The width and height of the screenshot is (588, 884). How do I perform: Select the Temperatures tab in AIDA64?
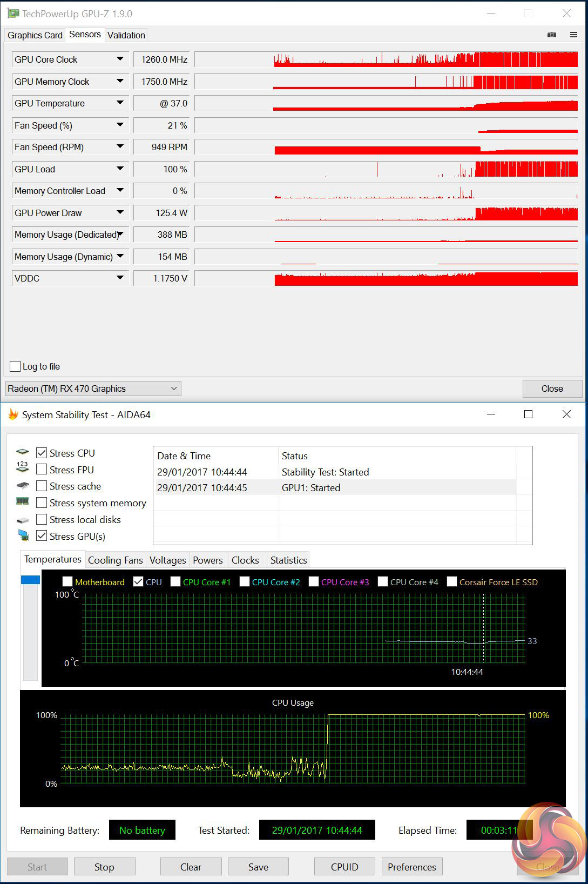(53, 559)
